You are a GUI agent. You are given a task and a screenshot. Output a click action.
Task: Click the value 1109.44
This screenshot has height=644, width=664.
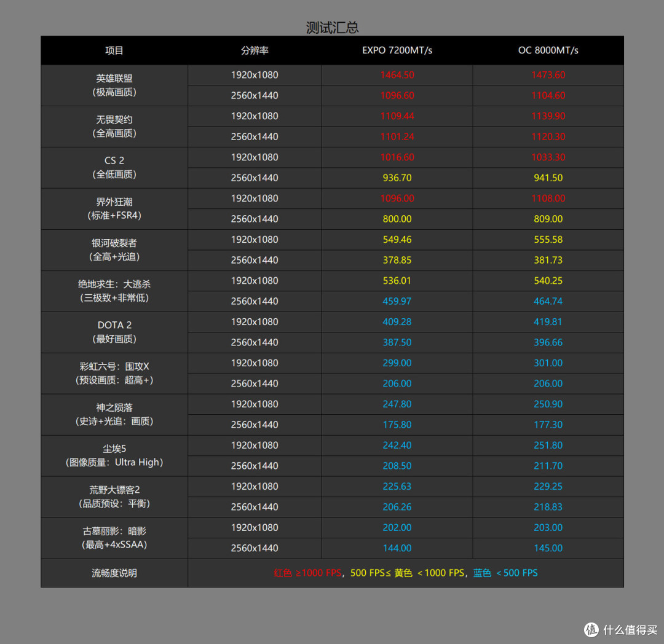click(397, 116)
